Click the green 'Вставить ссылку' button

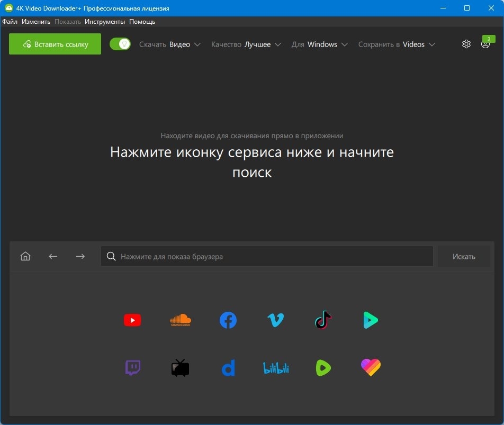(55, 44)
